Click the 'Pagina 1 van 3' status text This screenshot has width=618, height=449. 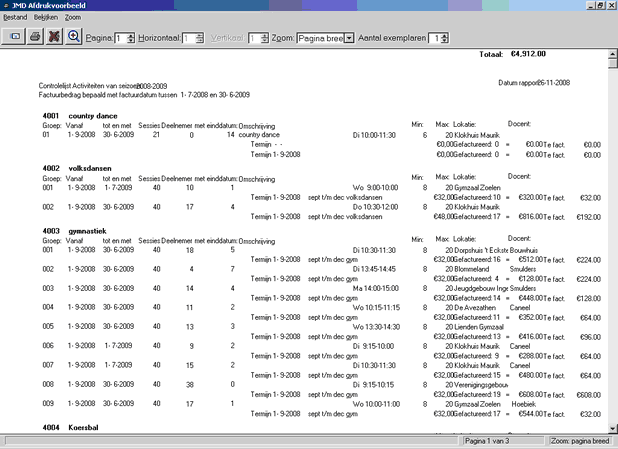(486, 441)
